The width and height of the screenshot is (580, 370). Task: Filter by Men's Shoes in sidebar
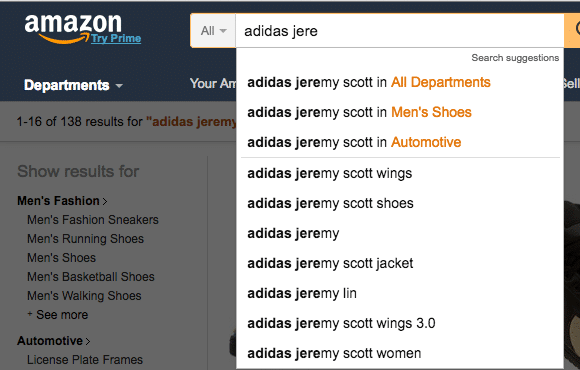61,258
